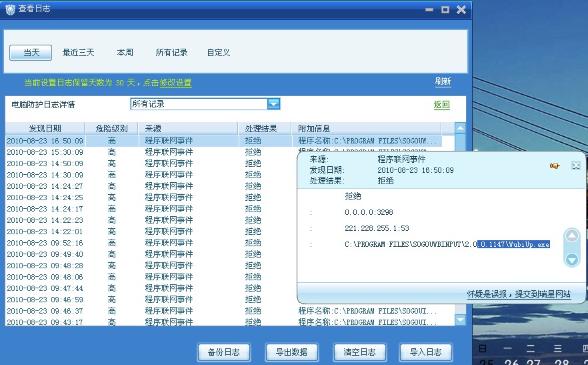
Task: Click the 修改设置 link
Action: tap(175, 83)
